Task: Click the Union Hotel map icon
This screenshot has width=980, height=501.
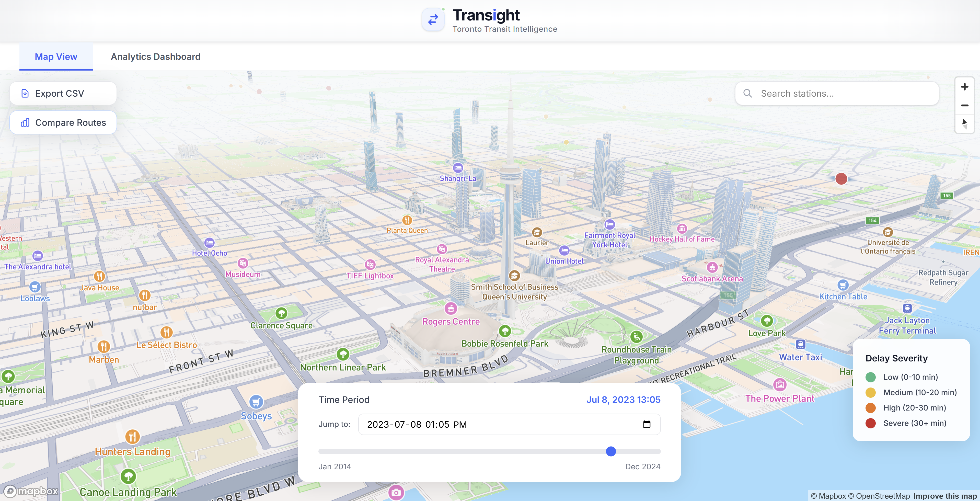Action: tap(564, 250)
